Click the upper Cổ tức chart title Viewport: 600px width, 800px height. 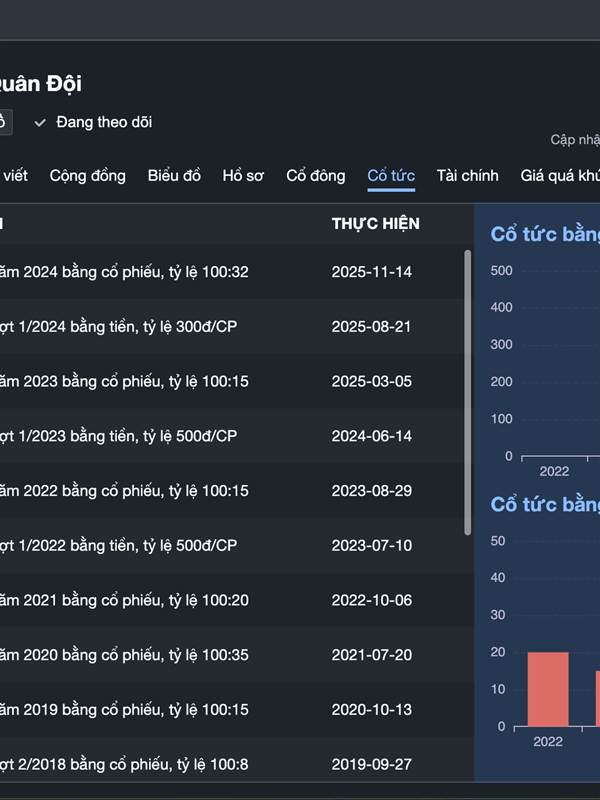(x=545, y=234)
